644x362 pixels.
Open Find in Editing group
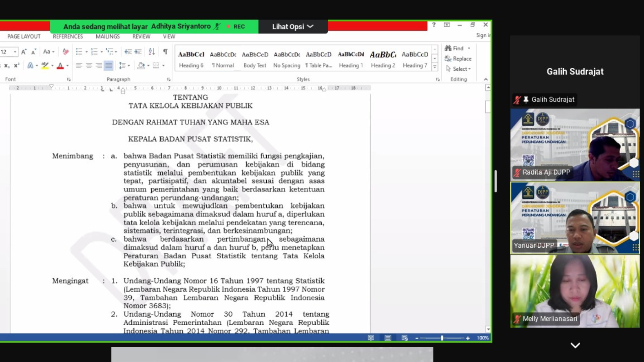(x=454, y=48)
